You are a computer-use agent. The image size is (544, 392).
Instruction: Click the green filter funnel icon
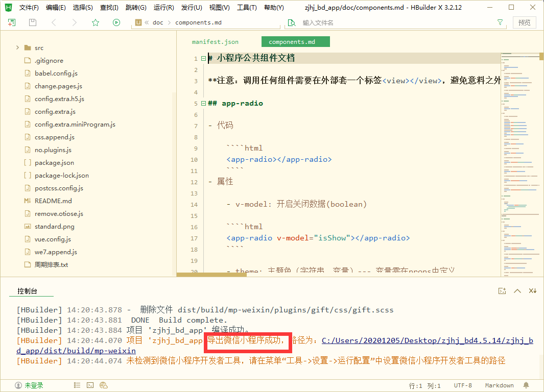pyautogui.click(x=500, y=22)
